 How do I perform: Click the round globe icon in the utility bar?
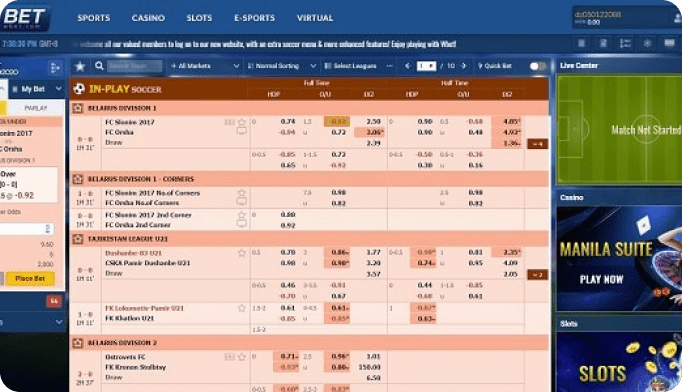[x=647, y=43]
